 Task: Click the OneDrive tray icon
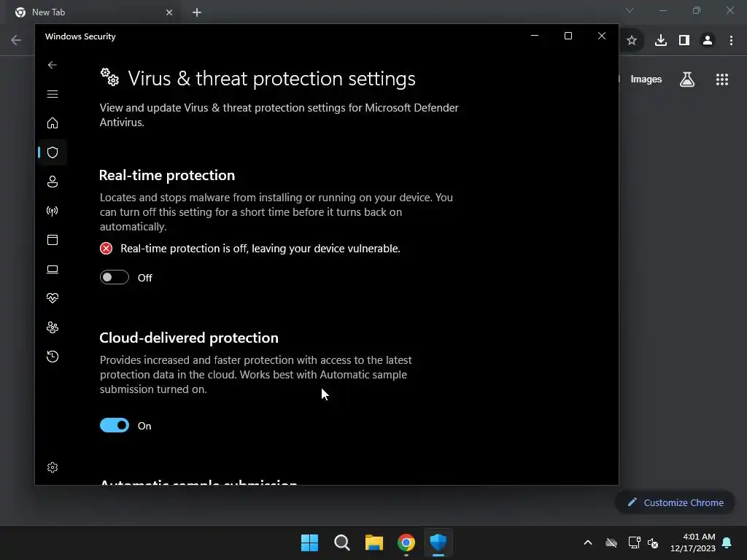point(611,542)
